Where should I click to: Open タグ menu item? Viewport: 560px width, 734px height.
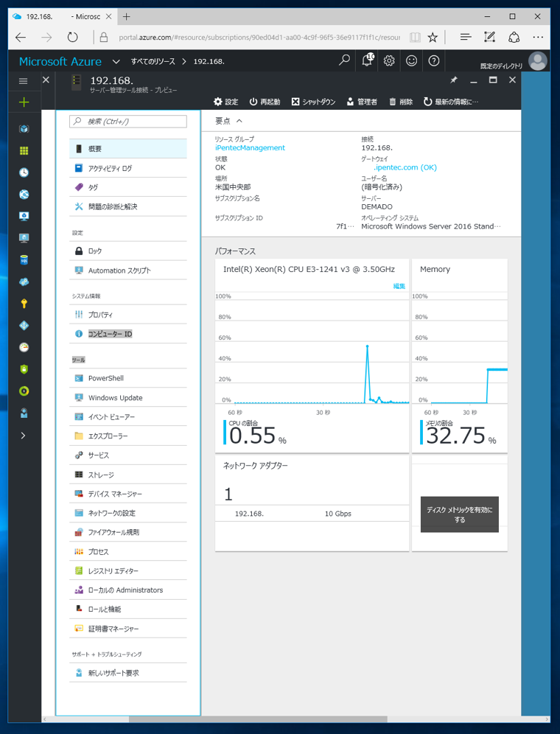pos(127,187)
